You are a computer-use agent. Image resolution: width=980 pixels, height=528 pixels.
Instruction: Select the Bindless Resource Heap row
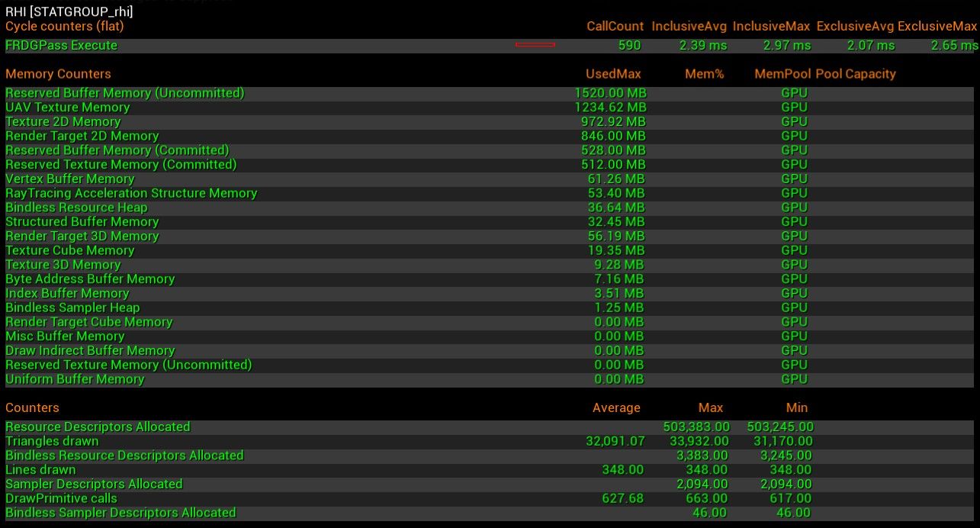tap(490, 208)
